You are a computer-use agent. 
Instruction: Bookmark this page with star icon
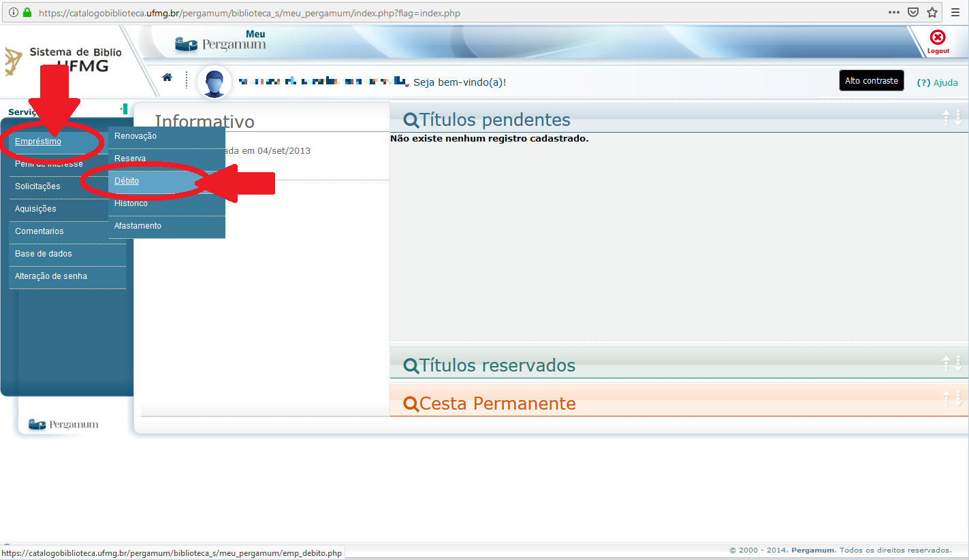(x=932, y=13)
